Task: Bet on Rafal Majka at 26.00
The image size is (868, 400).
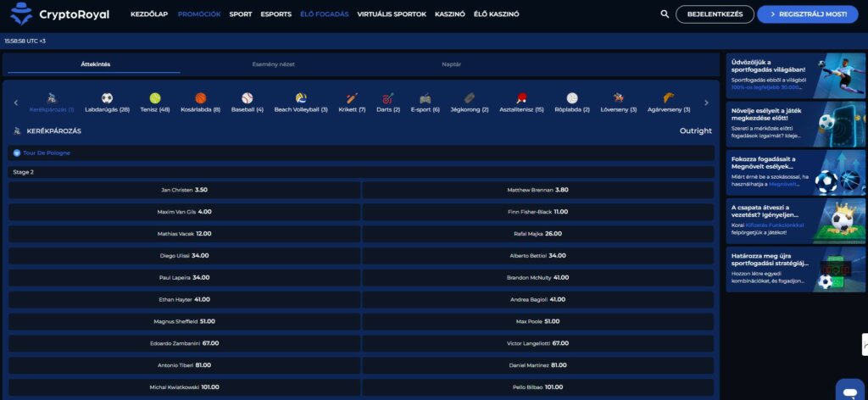Action: pos(538,233)
